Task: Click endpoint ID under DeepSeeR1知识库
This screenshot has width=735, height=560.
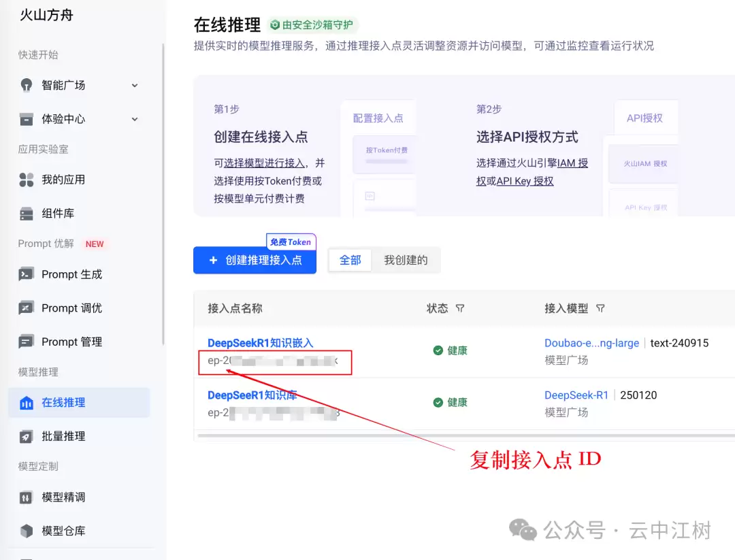Action: (x=274, y=413)
